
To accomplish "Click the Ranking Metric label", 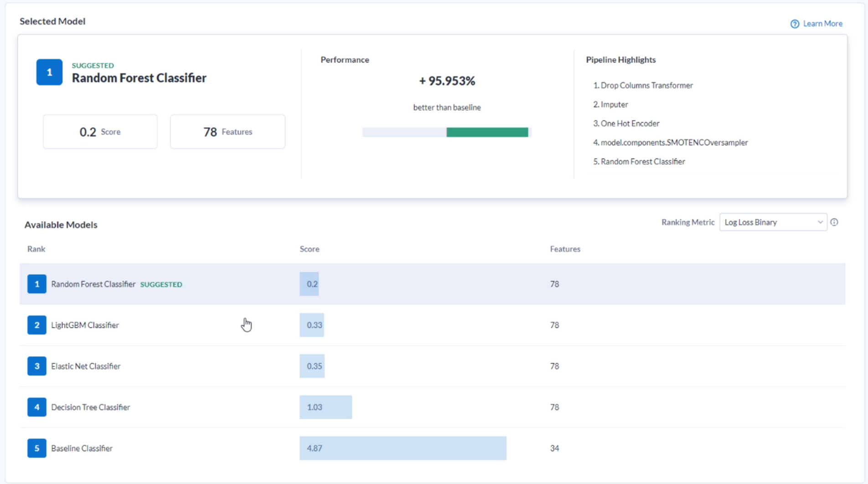I will click(x=688, y=222).
